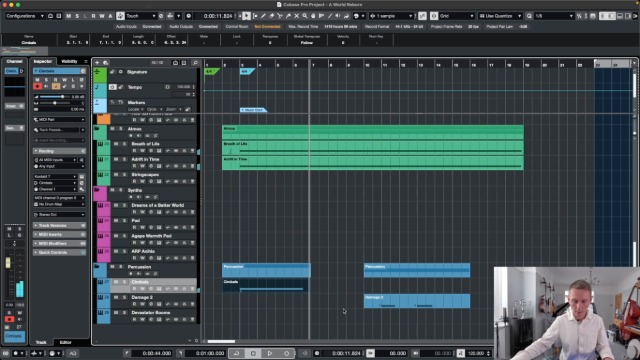Toggle the Cycle loop button in transport
Image resolution: width=640 pixels, height=360 pixels.
tap(236, 353)
